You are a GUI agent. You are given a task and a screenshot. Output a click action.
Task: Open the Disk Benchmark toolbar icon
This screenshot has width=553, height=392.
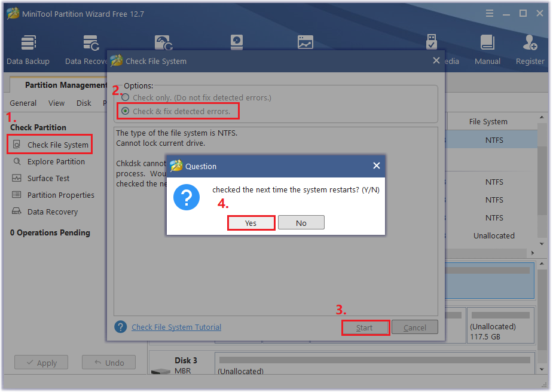point(237,42)
